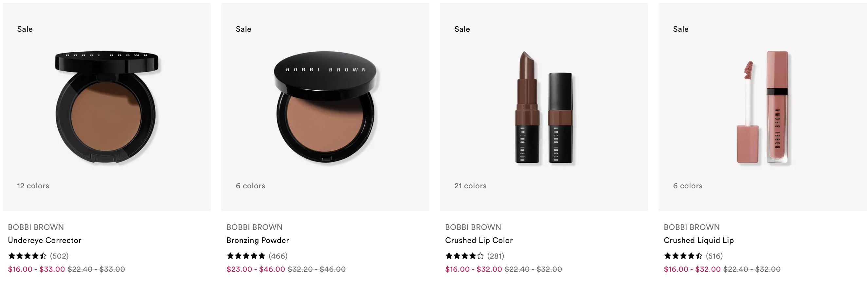Click the Sale badge on Bronzing Powder

244,29
